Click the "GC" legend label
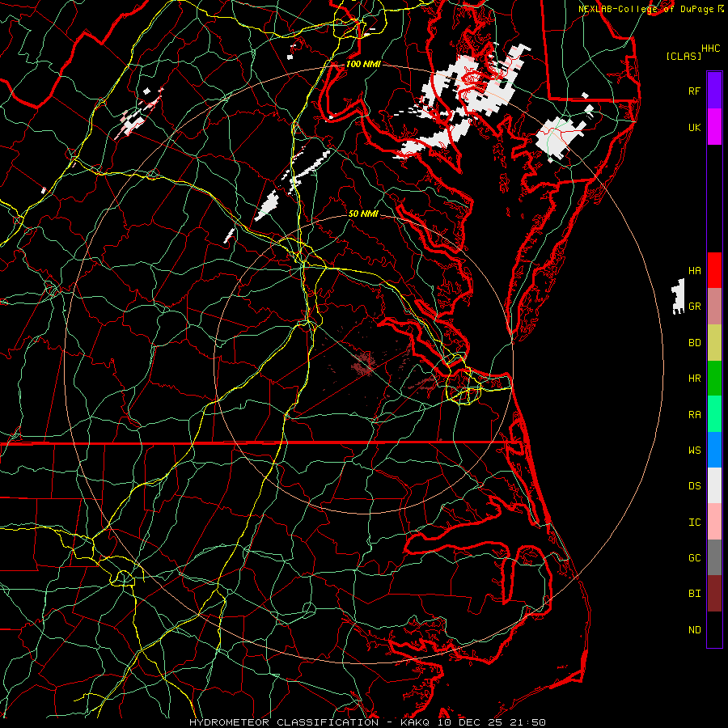Image resolution: width=728 pixels, height=728 pixels. [695, 558]
